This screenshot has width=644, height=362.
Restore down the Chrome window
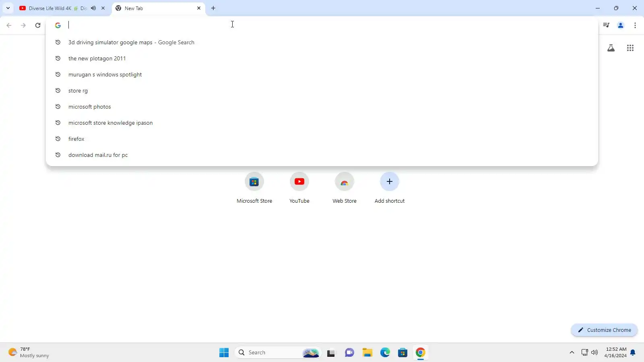pyautogui.click(x=616, y=8)
